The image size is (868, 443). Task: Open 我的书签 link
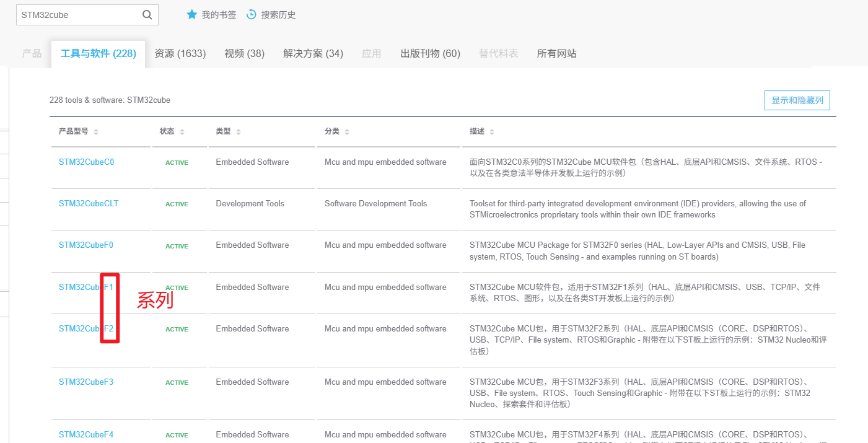[x=219, y=15]
